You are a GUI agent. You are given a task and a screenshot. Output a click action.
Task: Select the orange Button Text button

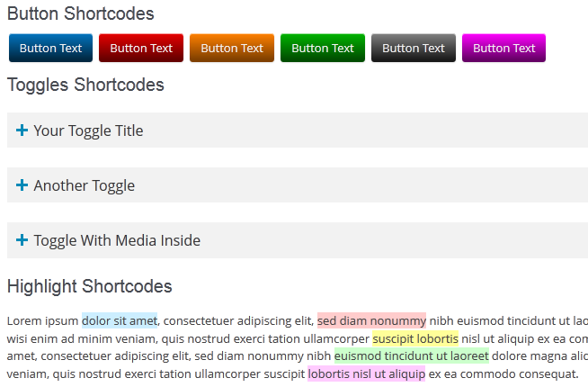pos(232,48)
